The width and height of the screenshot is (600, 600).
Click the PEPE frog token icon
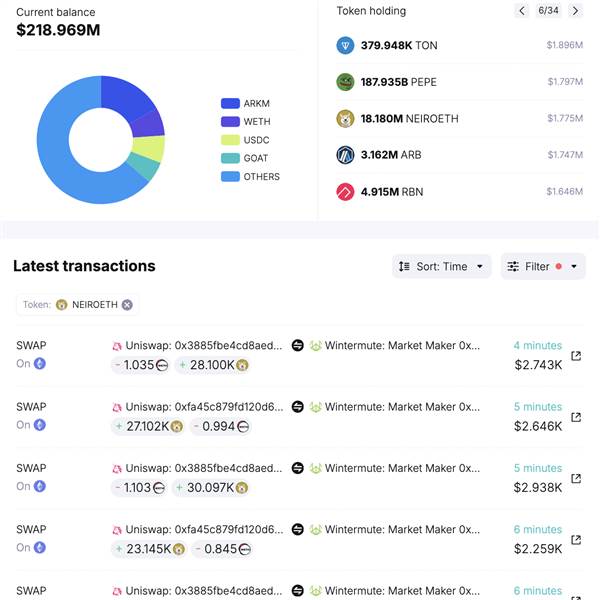(345, 82)
